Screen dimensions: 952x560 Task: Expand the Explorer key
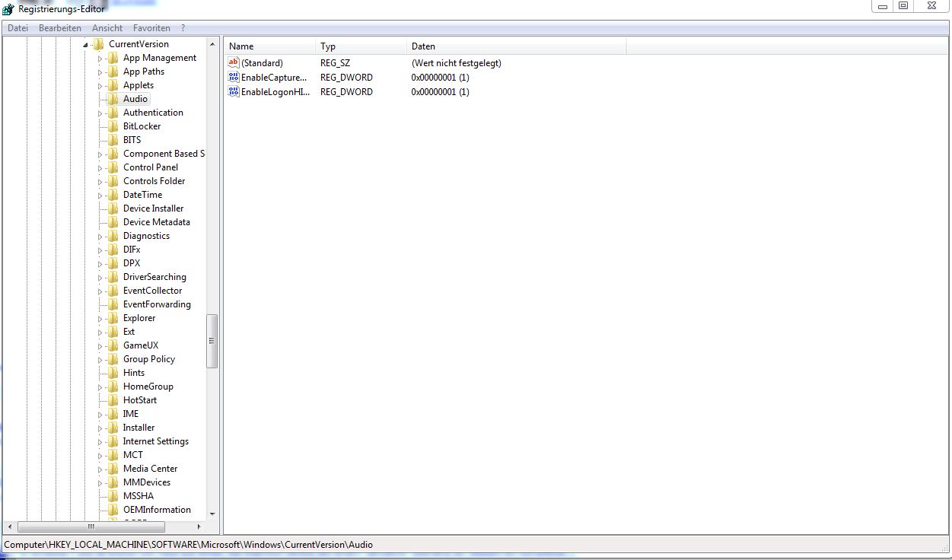point(100,319)
